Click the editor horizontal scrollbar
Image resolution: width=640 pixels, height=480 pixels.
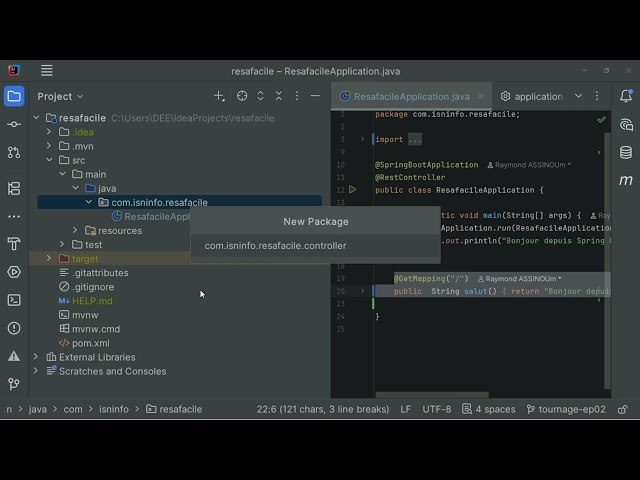point(432,395)
